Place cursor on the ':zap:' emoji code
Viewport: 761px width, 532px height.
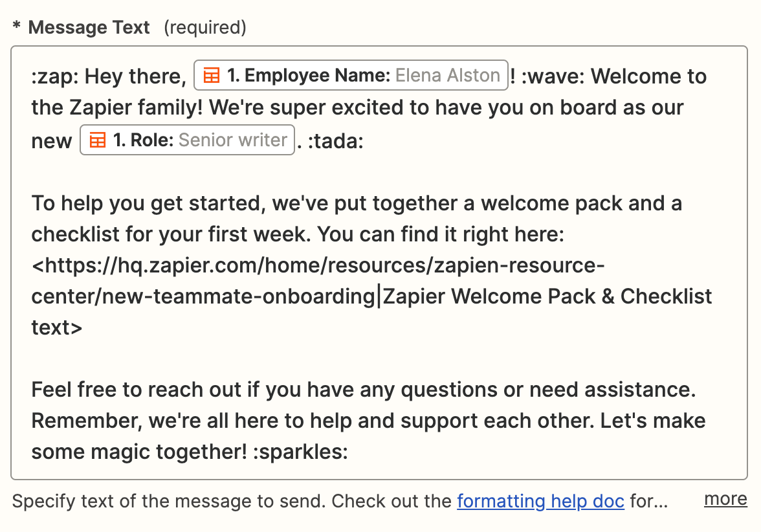(x=55, y=76)
